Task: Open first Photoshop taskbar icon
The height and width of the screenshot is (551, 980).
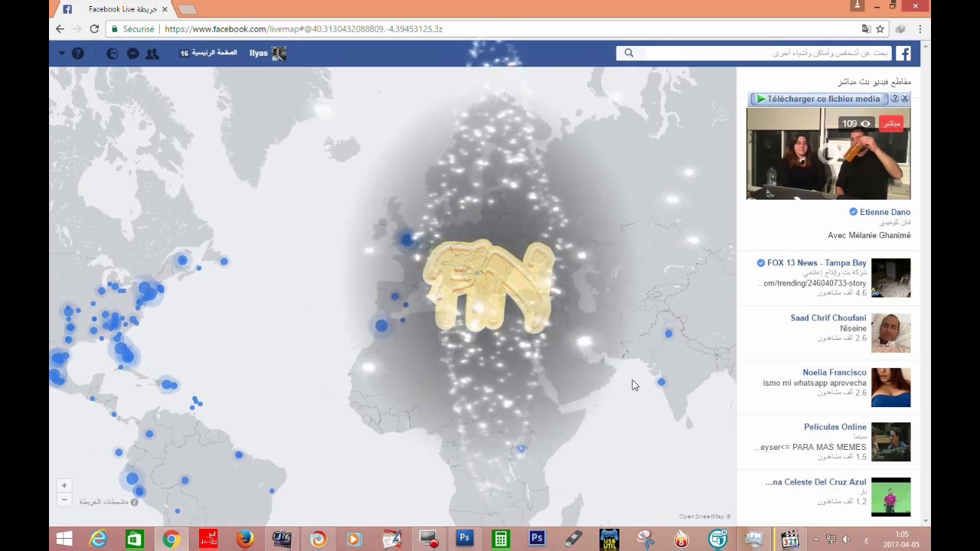Action: coord(464,539)
